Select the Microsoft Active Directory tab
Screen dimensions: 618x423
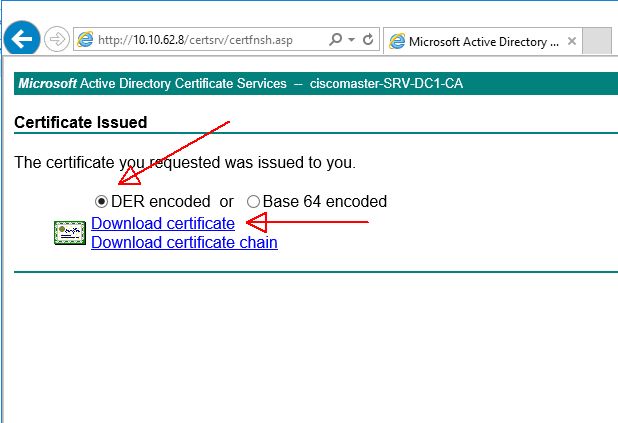(x=483, y=41)
